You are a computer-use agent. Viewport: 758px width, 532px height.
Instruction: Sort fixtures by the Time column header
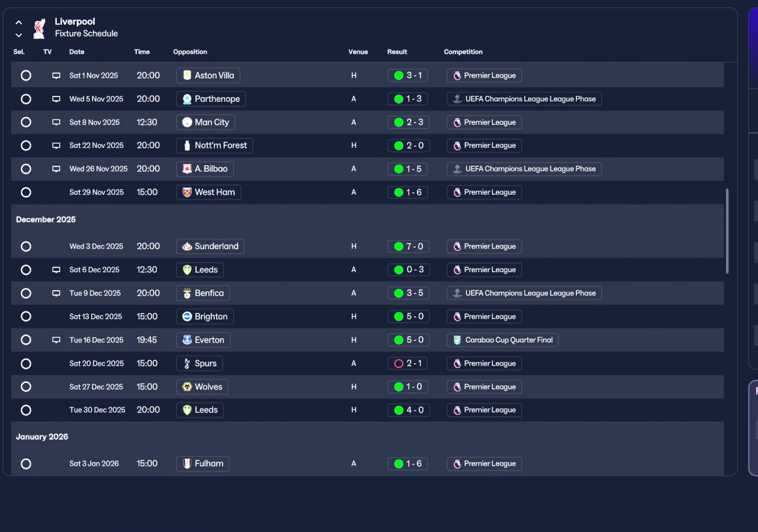tap(142, 52)
